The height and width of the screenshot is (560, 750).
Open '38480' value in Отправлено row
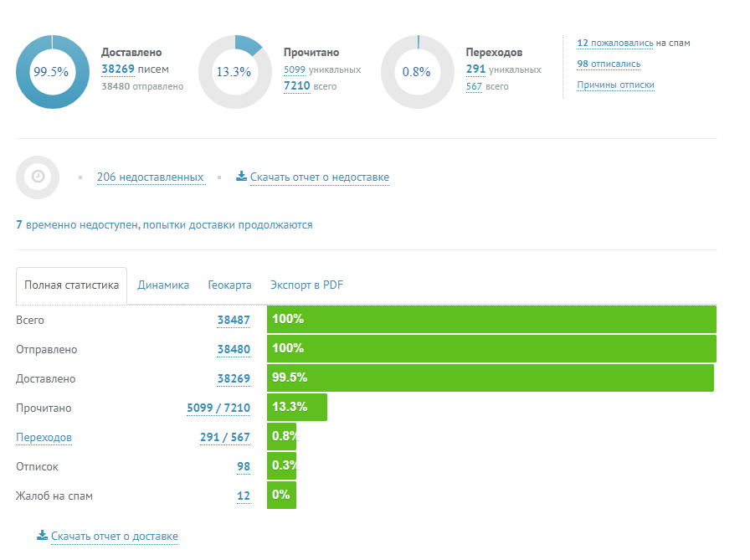234,350
